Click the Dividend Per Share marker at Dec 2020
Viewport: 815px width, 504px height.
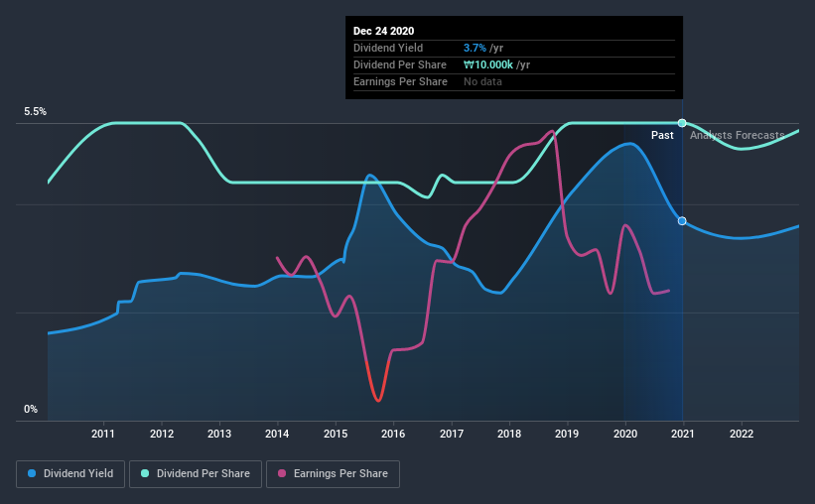tap(682, 123)
